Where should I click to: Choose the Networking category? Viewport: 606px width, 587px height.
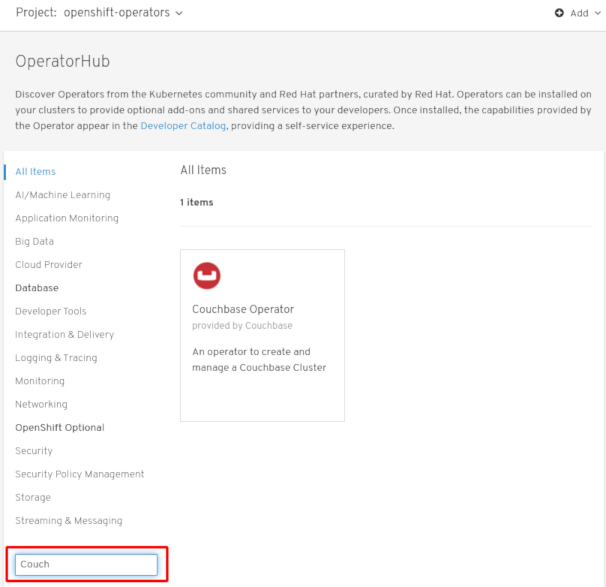(x=41, y=405)
